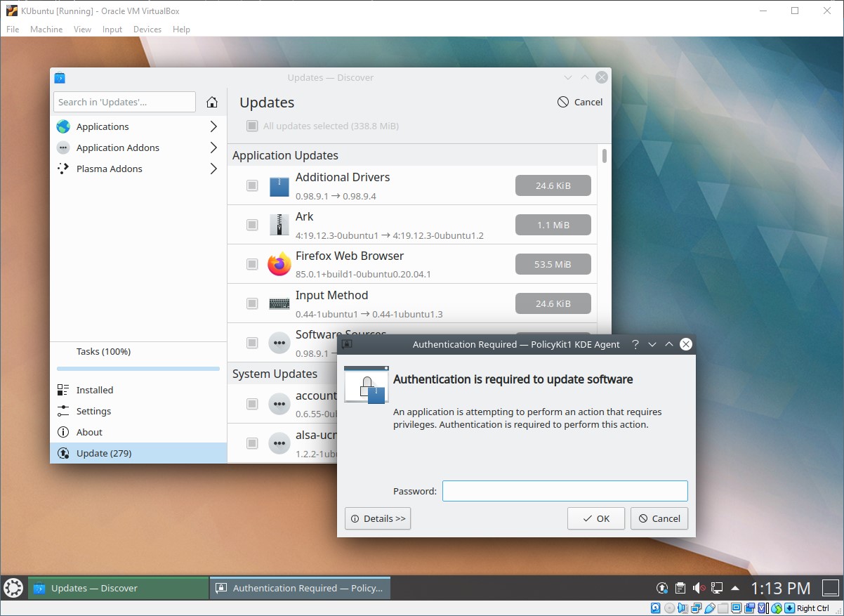Open the clipboard tray icon
844x616 pixels.
tap(680, 588)
